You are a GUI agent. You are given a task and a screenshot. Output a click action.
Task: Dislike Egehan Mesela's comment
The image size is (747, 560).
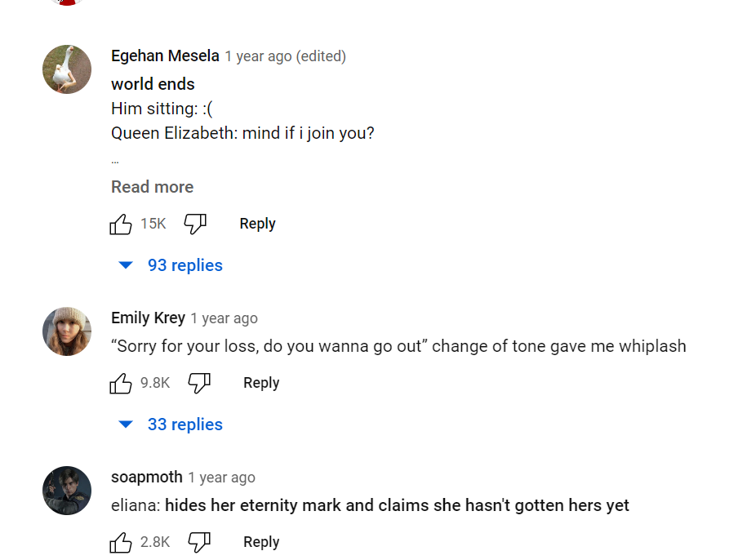pyautogui.click(x=195, y=224)
